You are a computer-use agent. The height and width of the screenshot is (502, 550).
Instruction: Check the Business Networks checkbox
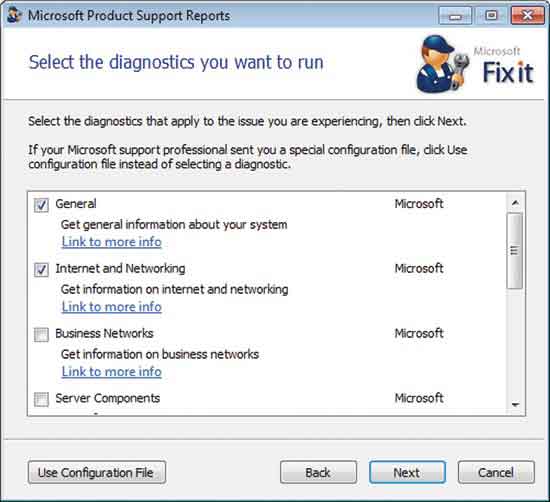[41, 334]
